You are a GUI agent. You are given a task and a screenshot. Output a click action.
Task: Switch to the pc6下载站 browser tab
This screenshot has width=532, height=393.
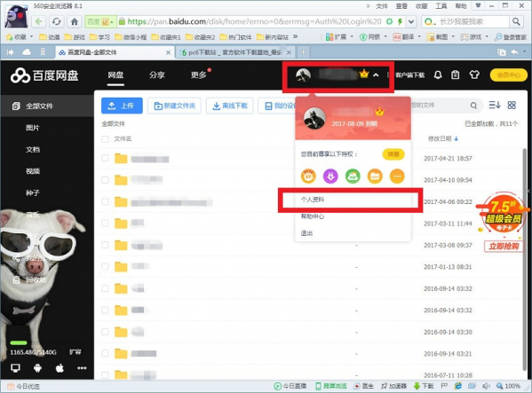tap(234, 52)
